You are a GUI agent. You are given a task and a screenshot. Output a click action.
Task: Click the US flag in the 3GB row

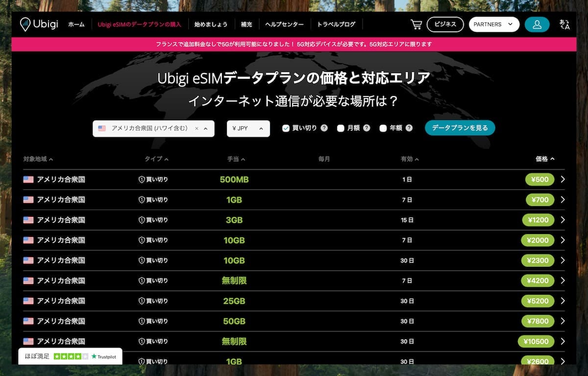click(28, 220)
